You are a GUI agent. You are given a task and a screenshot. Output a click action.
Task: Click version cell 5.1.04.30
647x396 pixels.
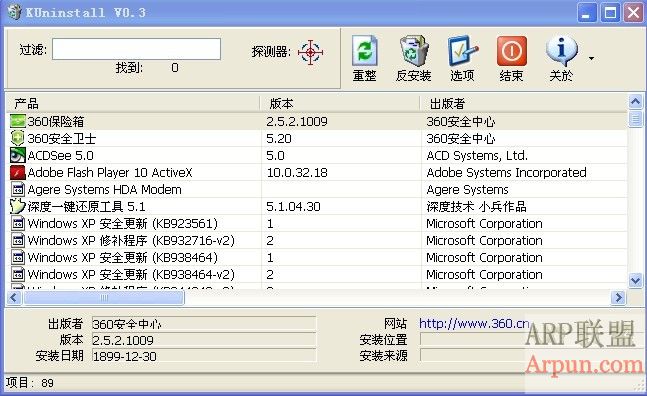click(293, 207)
